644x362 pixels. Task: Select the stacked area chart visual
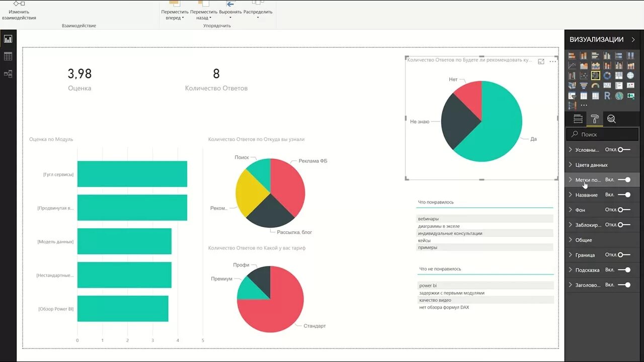[x=596, y=65]
